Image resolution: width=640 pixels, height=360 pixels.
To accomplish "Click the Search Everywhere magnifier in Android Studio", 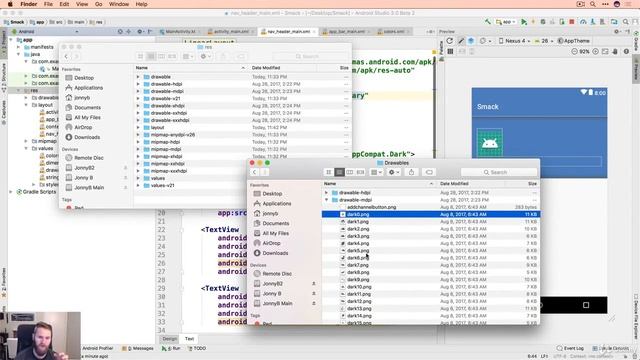I will pyautogui.click(x=625, y=22).
